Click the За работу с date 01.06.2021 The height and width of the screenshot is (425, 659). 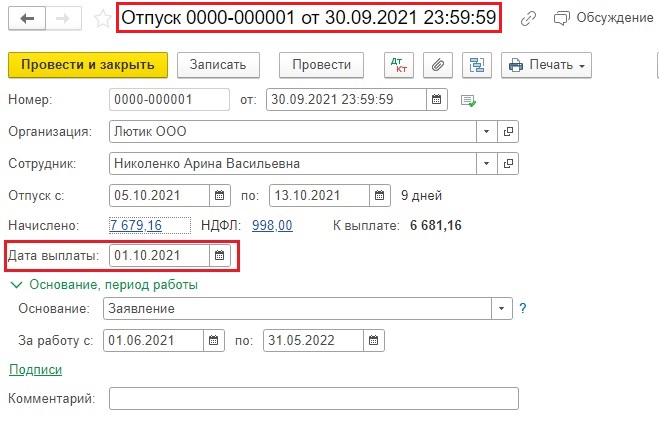coord(153,341)
